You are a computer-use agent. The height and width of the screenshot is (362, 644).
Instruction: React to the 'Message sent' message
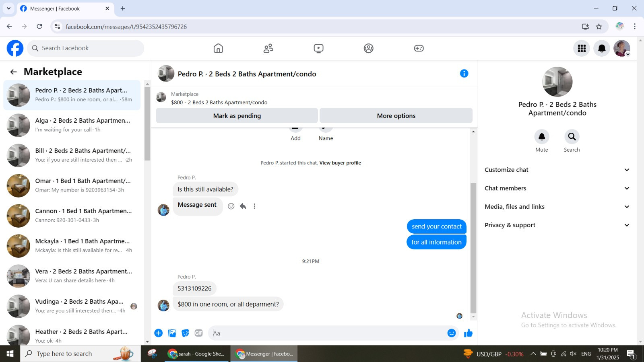point(231,206)
